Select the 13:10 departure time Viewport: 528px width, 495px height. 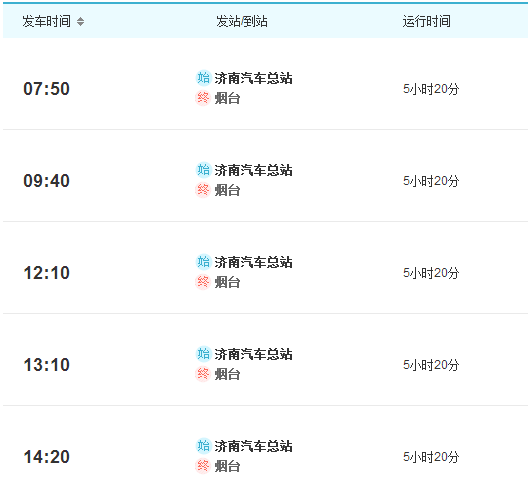tap(46, 365)
